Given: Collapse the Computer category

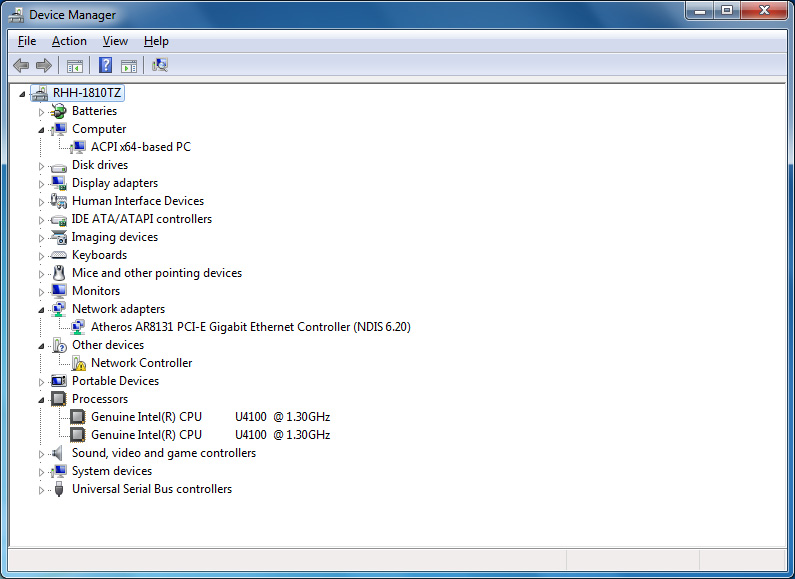Looking at the screenshot, I should [41, 130].
